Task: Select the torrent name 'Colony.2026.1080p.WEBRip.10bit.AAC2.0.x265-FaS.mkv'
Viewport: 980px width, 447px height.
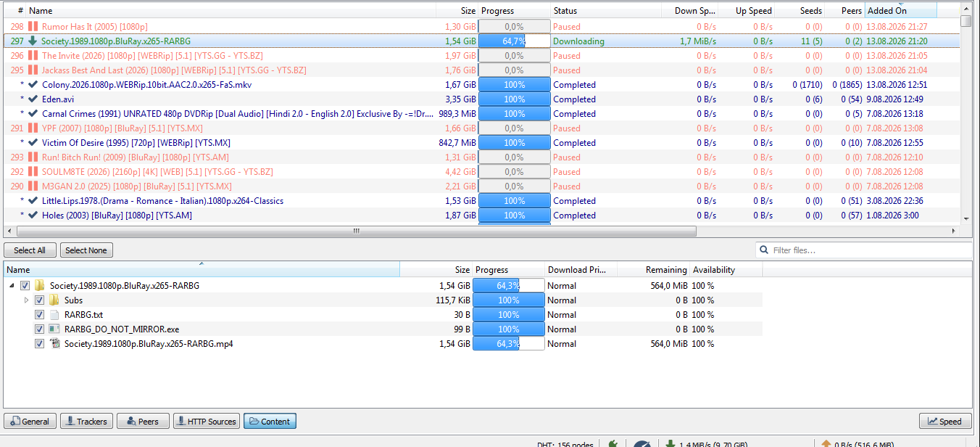Action: click(146, 85)
